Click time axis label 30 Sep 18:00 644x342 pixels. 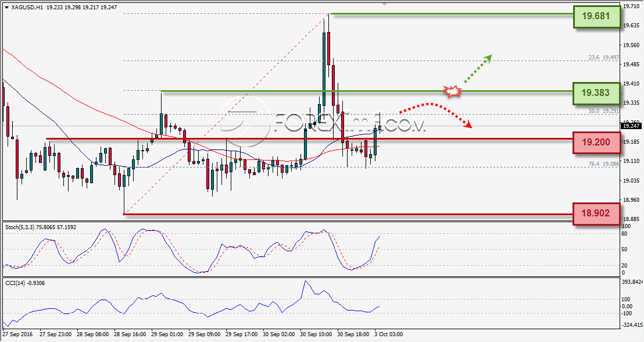353,334
